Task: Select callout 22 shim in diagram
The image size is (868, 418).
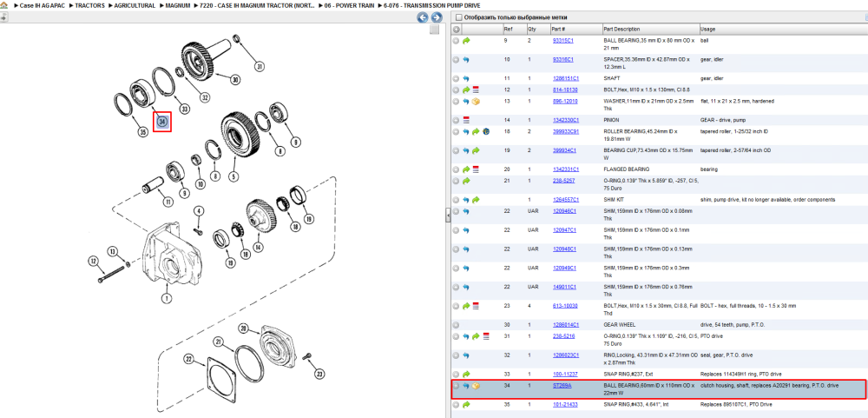Action: pos(190,361)
